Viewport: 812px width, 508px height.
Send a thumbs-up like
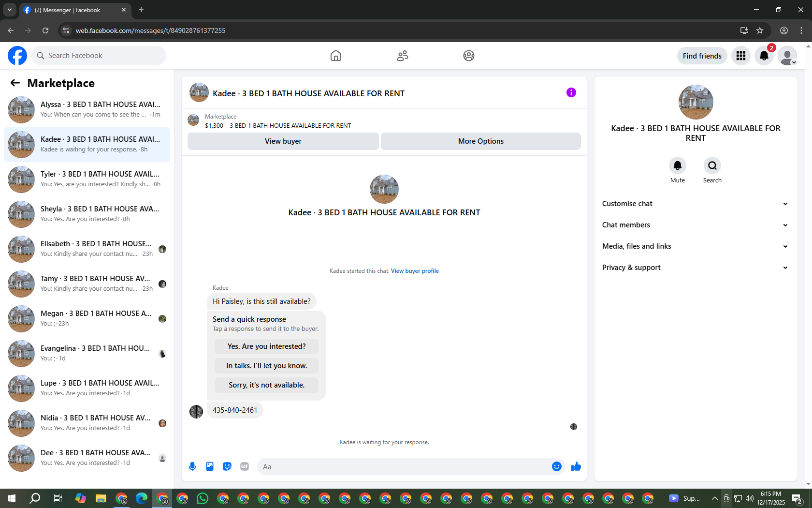[x=576, y=466]
